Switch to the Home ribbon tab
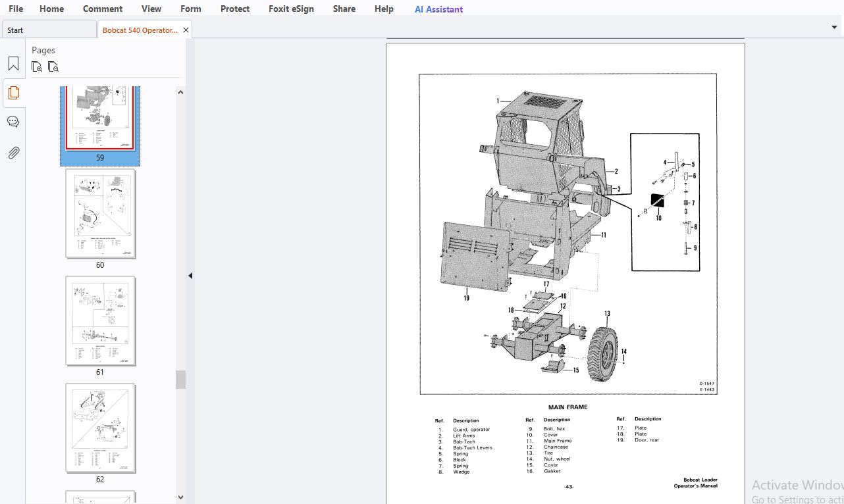 [52, 9]
